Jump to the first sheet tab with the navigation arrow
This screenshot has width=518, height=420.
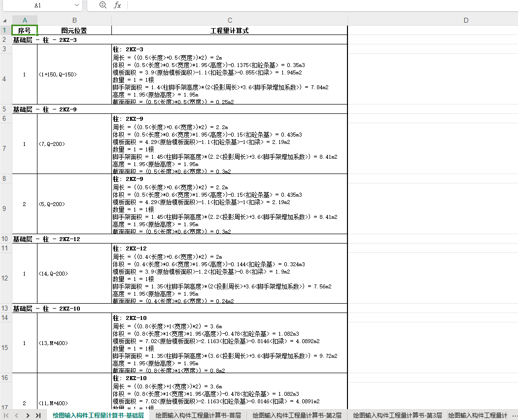pos(6,416)
